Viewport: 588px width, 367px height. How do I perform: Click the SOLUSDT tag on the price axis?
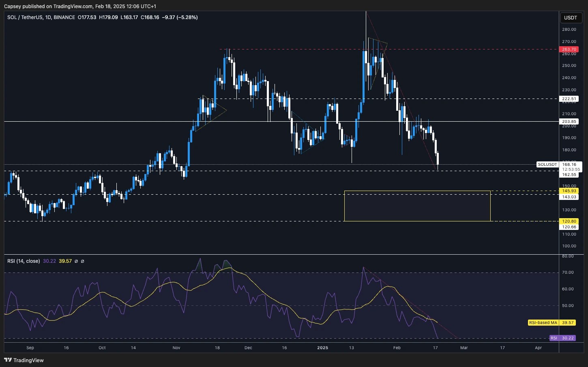[547, 164]
